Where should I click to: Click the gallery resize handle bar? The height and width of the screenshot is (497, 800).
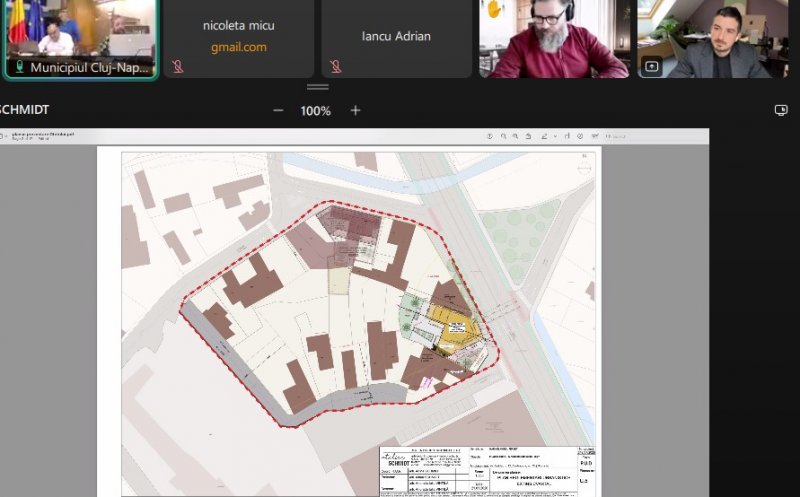(x=318, y=87)
